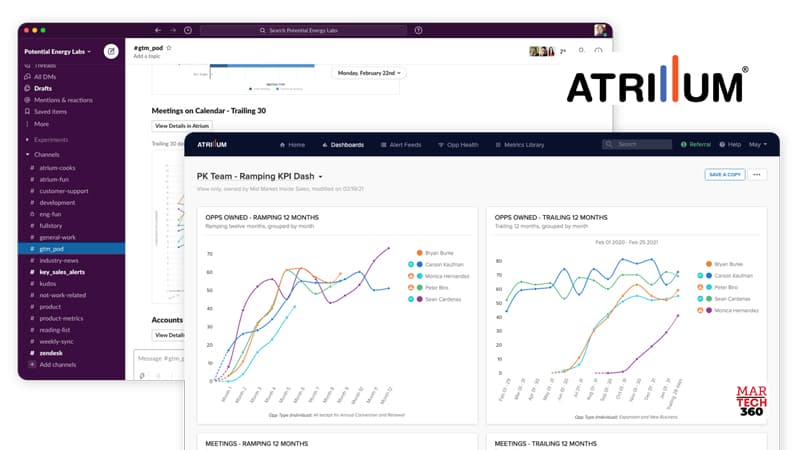Open the May user dropdown in the Atrium navbar
The width and height of the screenshot is (800, 450).
[758, 144]
